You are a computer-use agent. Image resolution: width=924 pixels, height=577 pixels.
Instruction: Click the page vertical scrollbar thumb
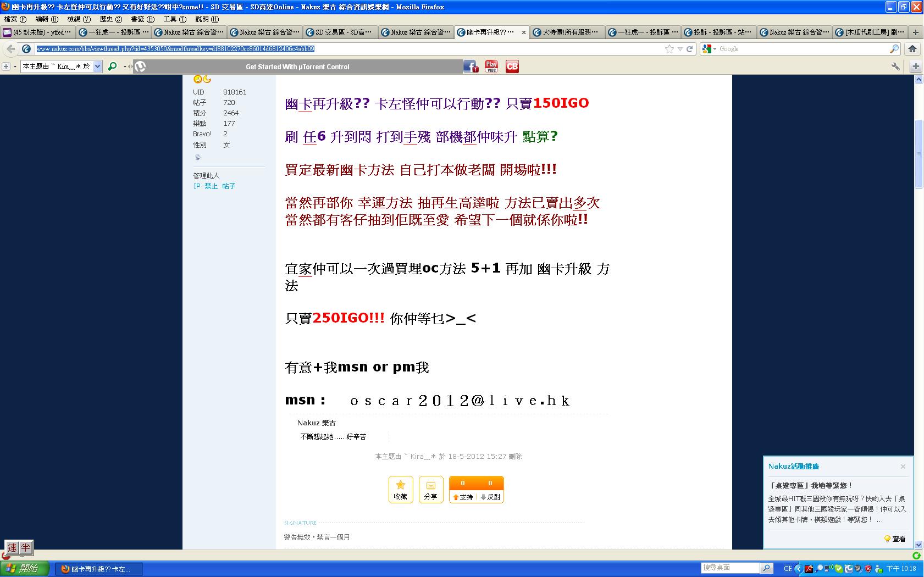tap(919, 153)
